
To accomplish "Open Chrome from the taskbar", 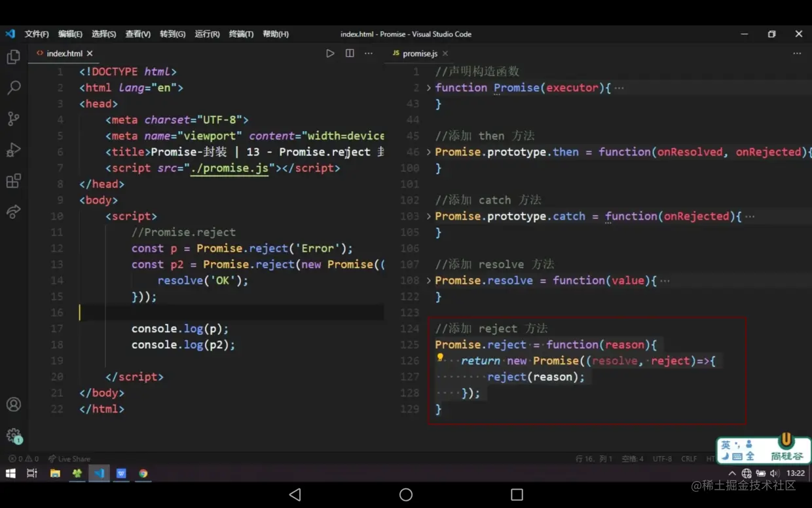I will tap(143, 473).
